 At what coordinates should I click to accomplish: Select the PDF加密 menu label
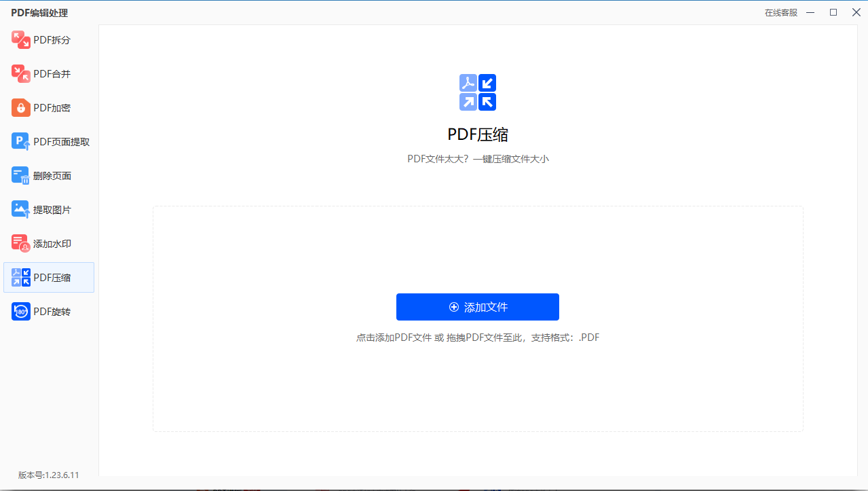[52, 108]
